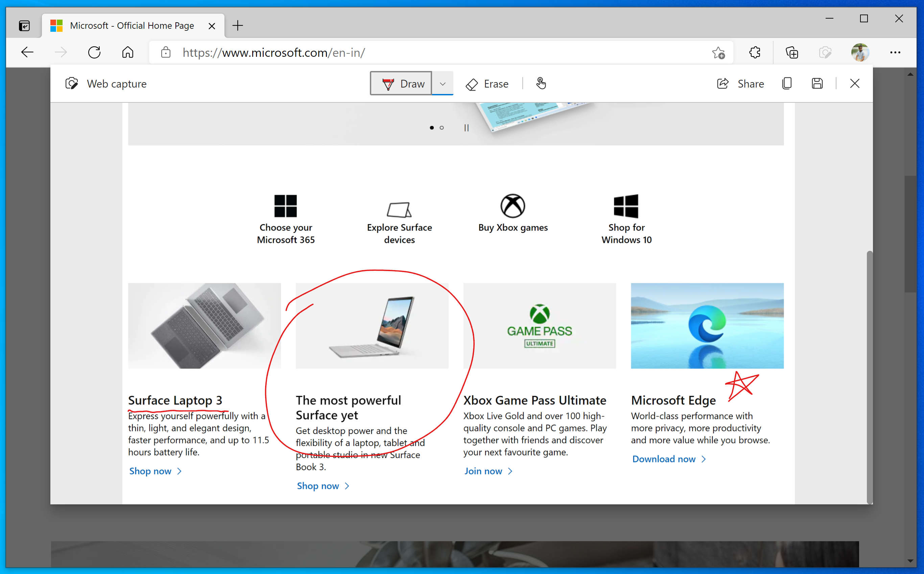Copy the web capture to clipboard
924x574 pixels.
(787, 83)
